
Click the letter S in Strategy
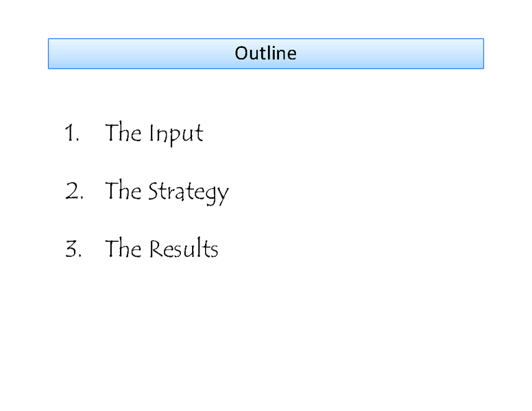click(153, 191)
